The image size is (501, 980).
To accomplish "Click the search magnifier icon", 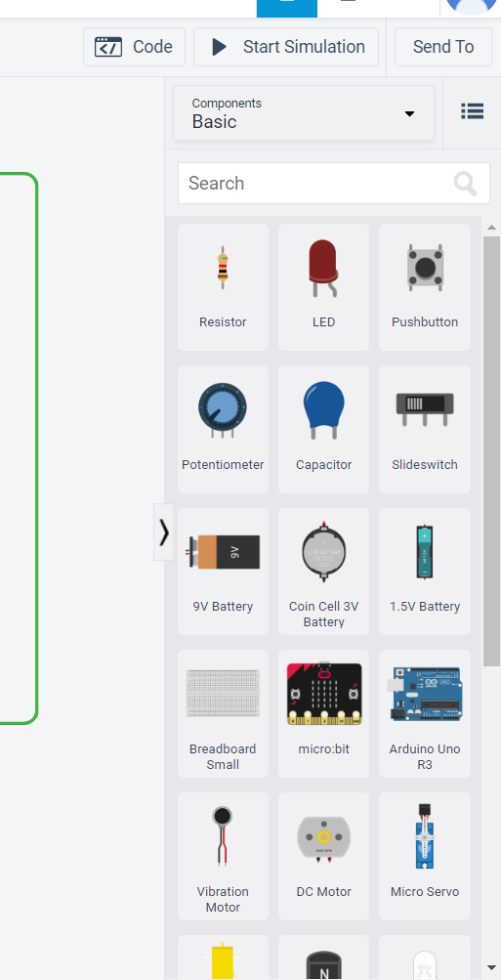I will point(465,184).
